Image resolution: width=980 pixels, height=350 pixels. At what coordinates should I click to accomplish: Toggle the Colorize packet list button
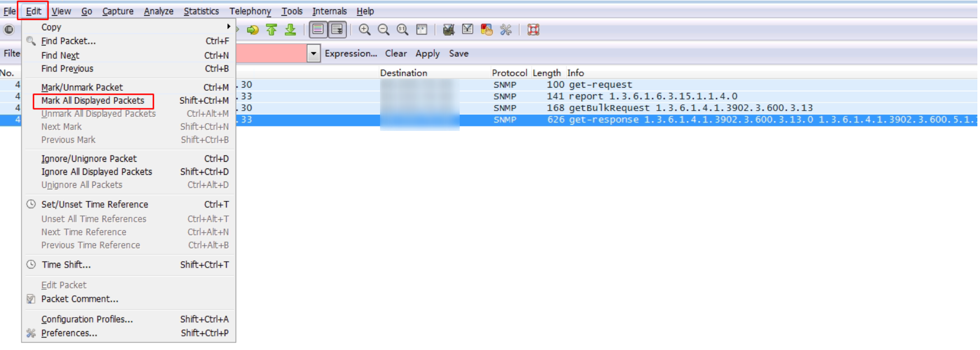[318, 30]
